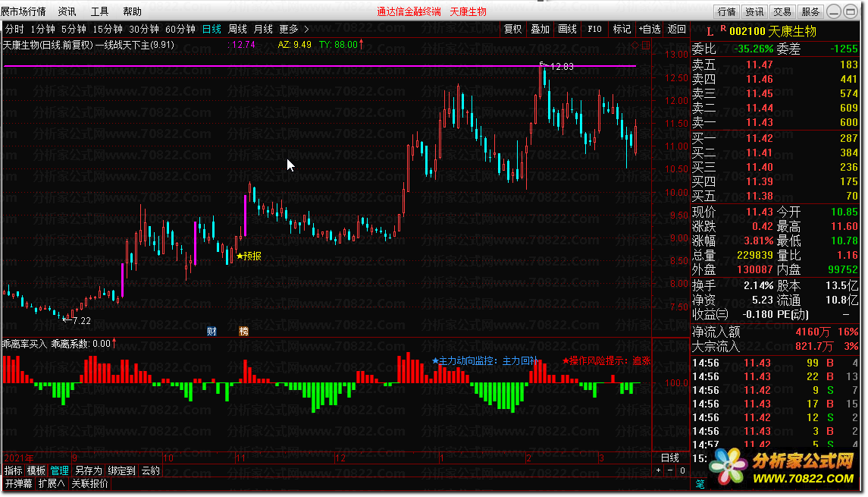Click the 叠加 overlay button
The width and height of the screenshot is (868, 497).
540,30
